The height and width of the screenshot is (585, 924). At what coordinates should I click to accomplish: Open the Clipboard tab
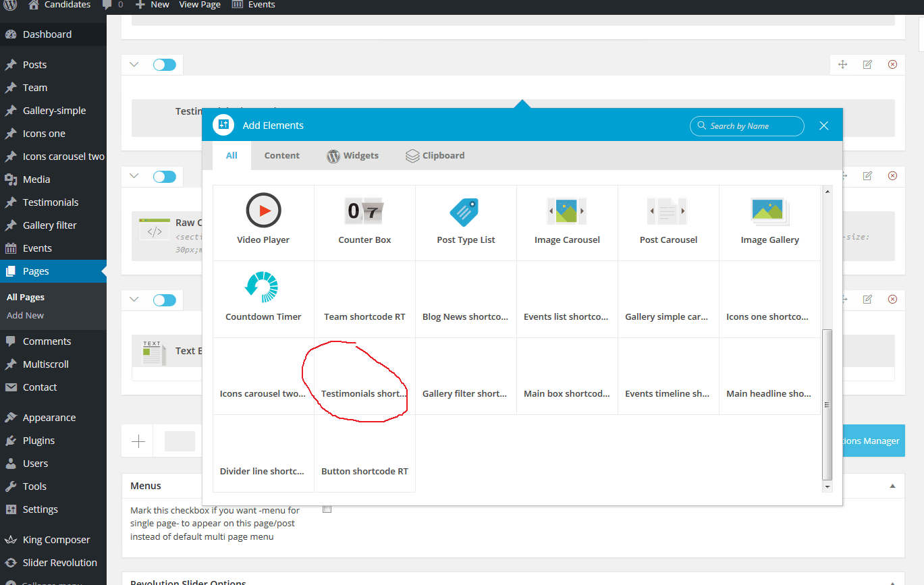click(435, 156)
